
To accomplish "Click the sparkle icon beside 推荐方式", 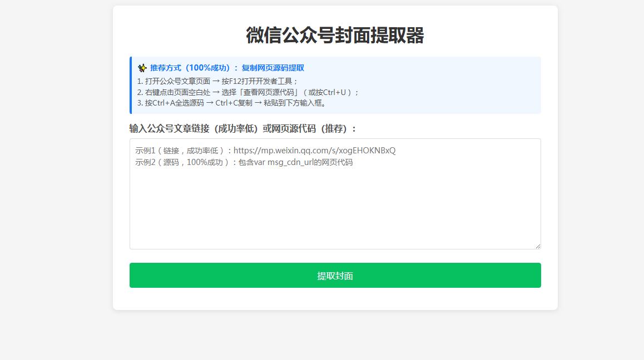I will (x=142, y=68).
